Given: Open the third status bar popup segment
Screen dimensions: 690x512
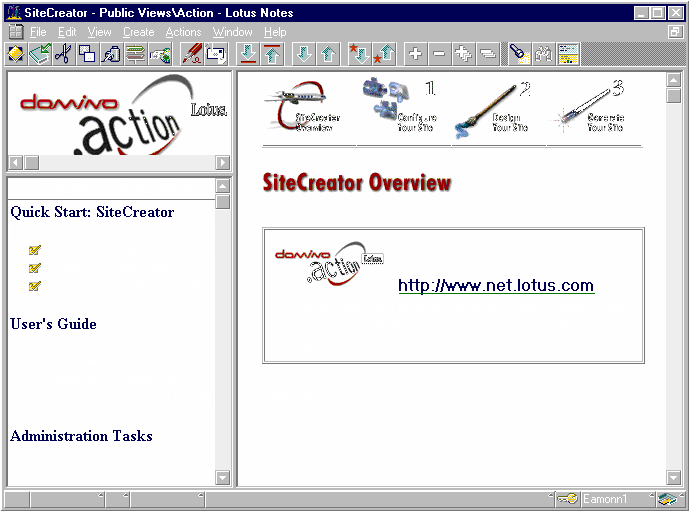Looking at the screenshot, I should pyautogui.click(x=168, y=499).
